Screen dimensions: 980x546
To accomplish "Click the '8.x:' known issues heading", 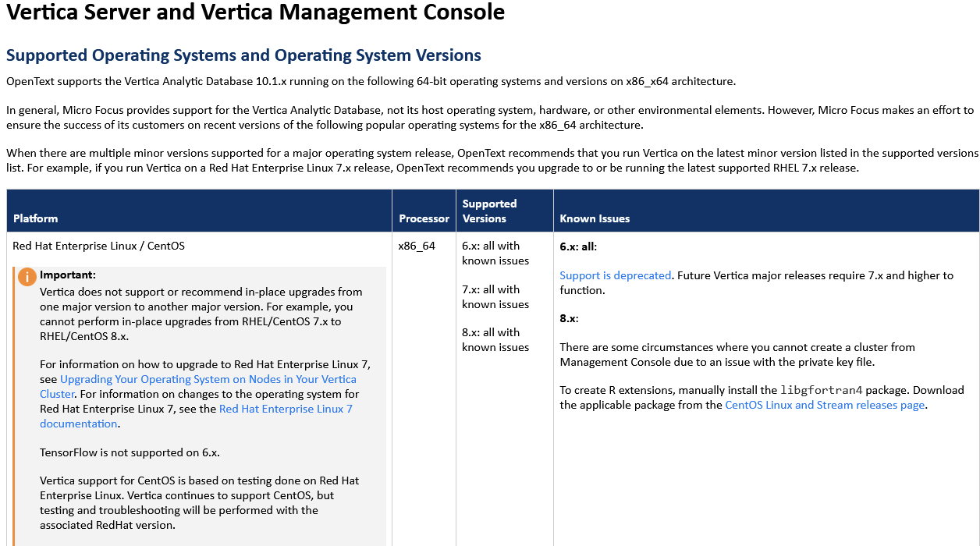I will pos(569,318).
